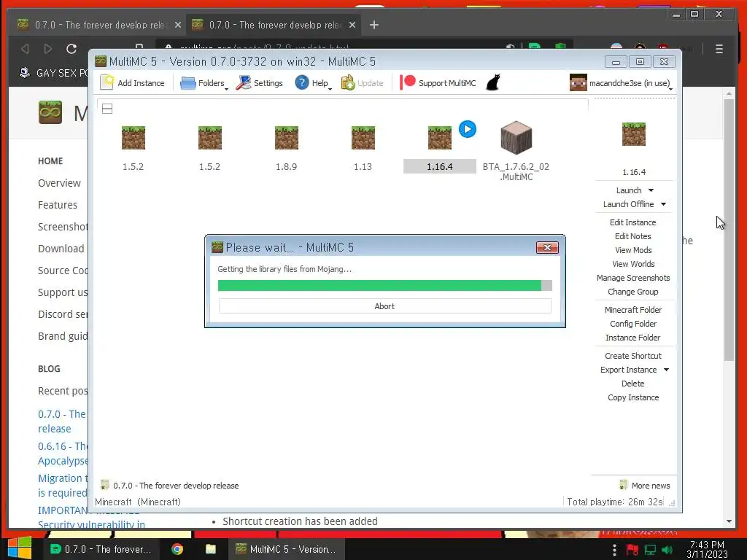Click More news
The image size is (747, 560).
650,485
